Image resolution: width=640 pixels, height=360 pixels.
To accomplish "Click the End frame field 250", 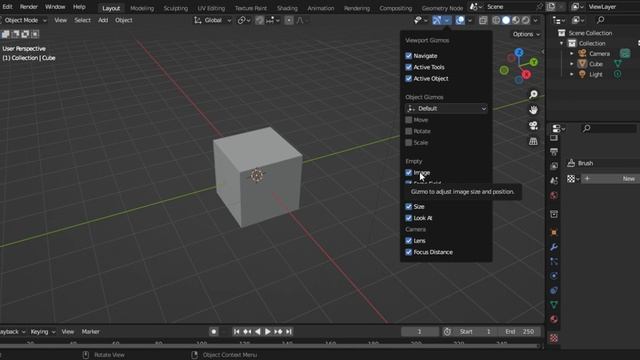I will [520, 332].
